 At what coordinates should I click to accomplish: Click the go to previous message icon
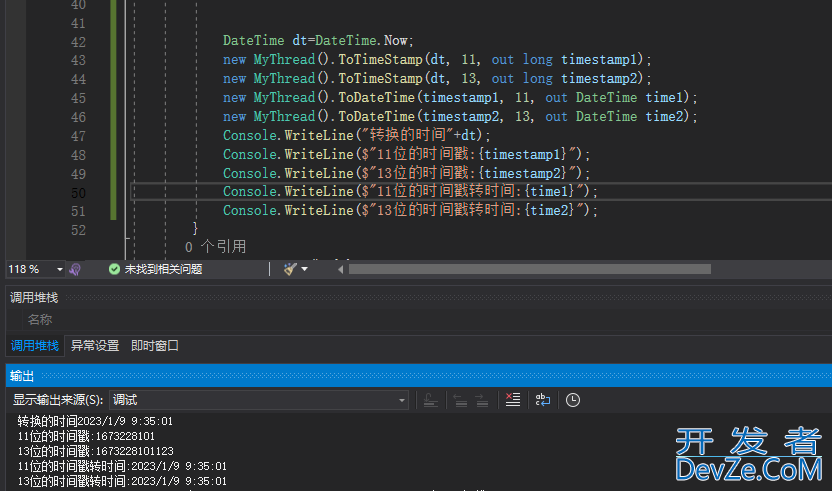coord(461,400)
